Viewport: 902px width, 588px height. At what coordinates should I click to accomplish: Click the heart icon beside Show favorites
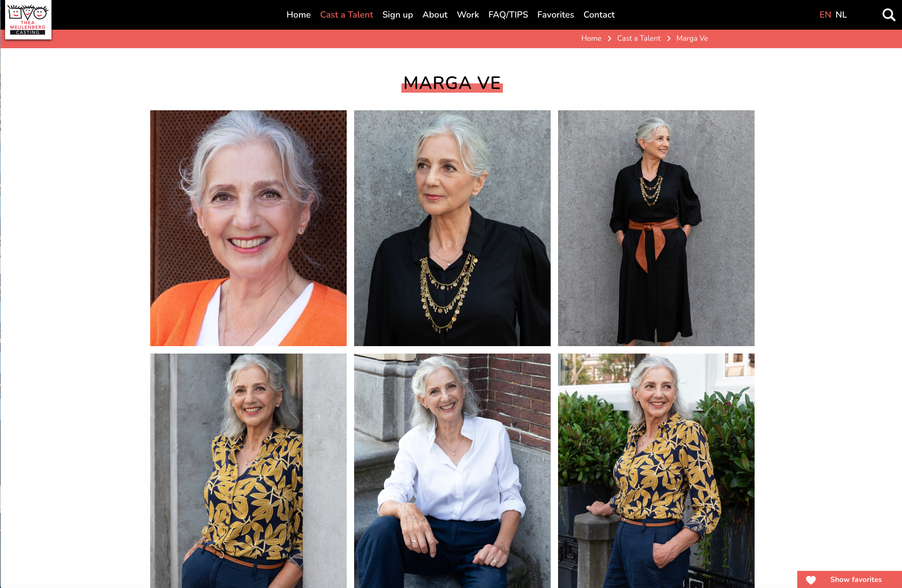pos(811,580)
